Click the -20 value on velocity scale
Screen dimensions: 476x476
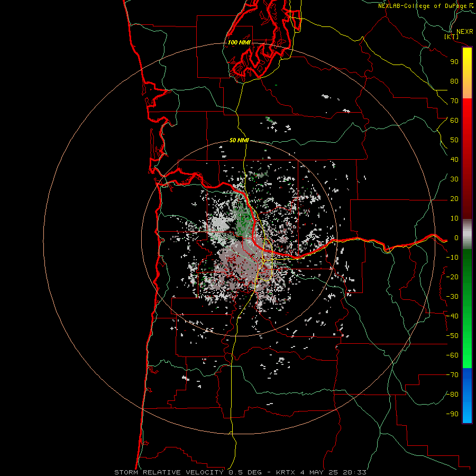pyautogui.click(x=452, y=277)
